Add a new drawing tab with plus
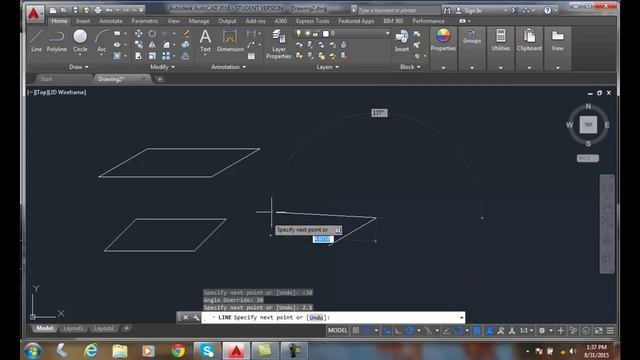This screenshot has width=640, height=360. pos(160,79)
